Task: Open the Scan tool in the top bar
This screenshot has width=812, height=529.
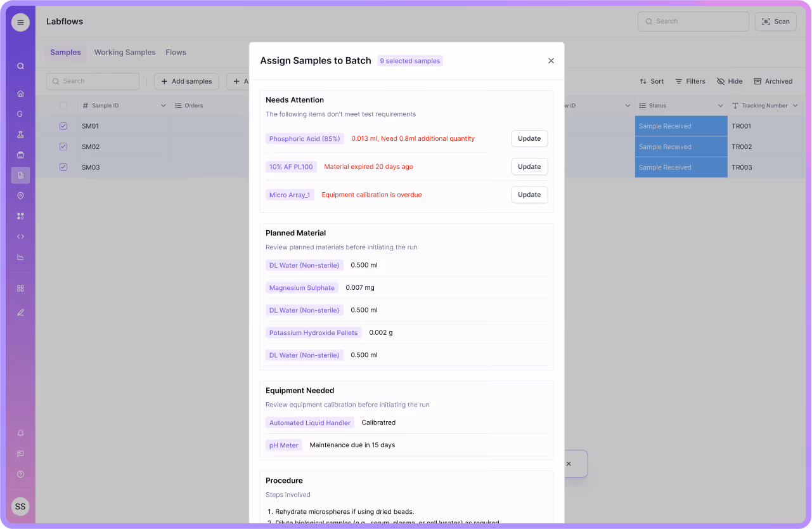Action: coord(775,21)
